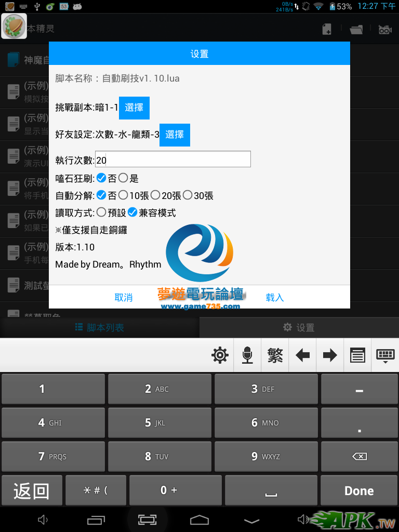The image size is (399, 532).
Task: Switch keyboard to 繁 traditional input
Action: tap(275, 355)
